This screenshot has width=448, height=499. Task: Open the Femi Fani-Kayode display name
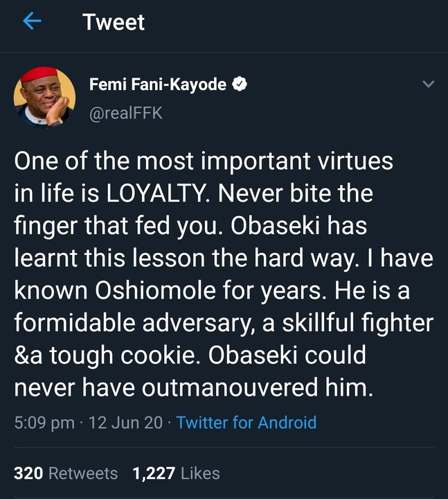(x=158, y=85)
